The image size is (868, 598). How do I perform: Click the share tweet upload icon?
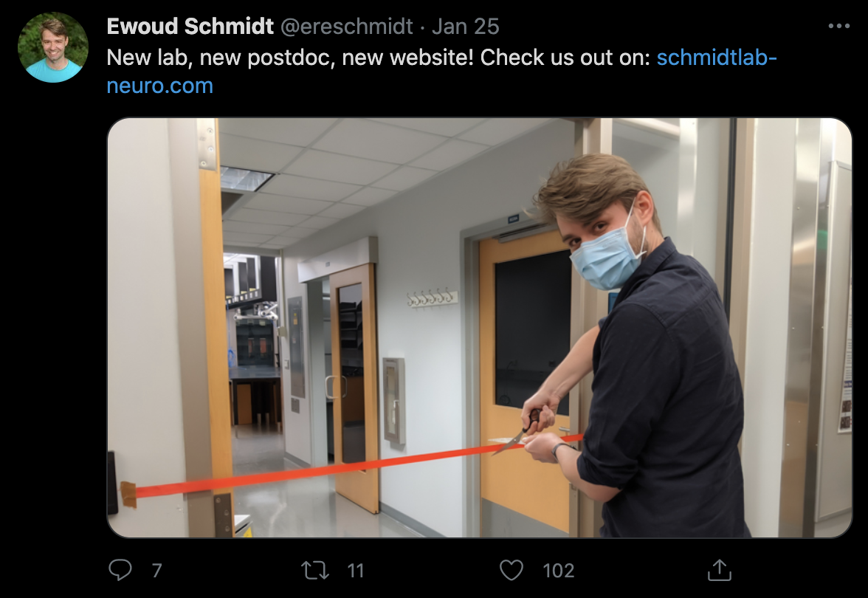tap(719, 570)
